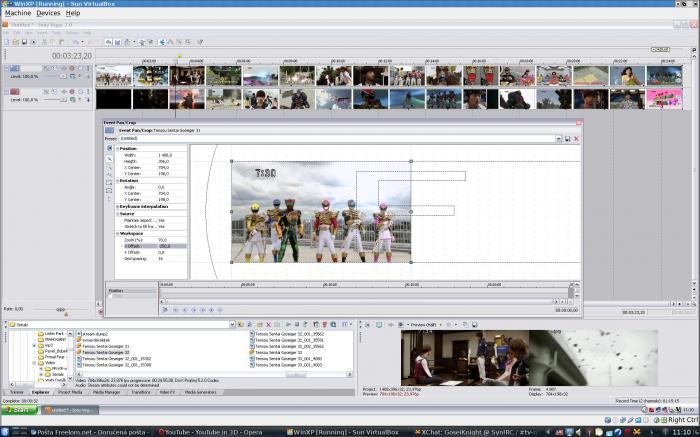700x437 pixels.
Task: Open the VirtualBox Help menu
Action: (x=73, y=13)
